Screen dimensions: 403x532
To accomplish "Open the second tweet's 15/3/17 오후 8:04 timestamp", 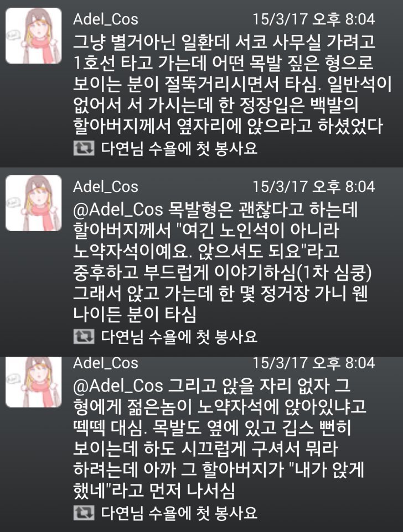I will 314,186.
